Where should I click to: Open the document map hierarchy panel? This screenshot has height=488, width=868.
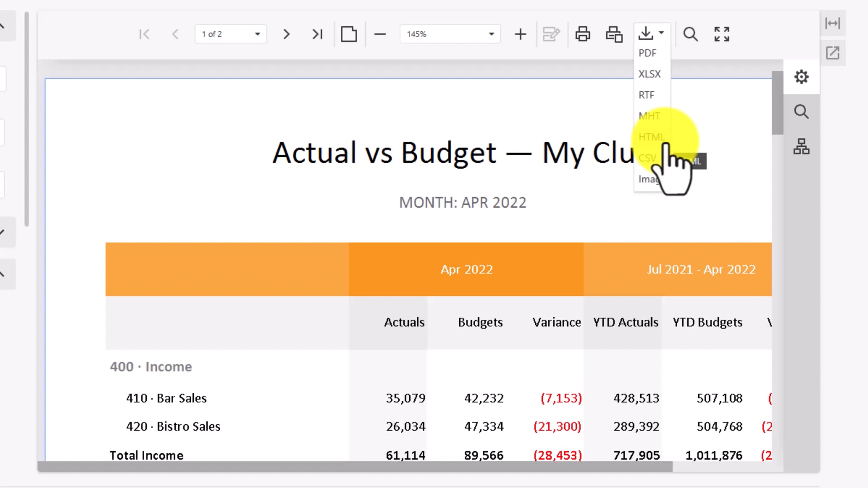coord(801,146)
